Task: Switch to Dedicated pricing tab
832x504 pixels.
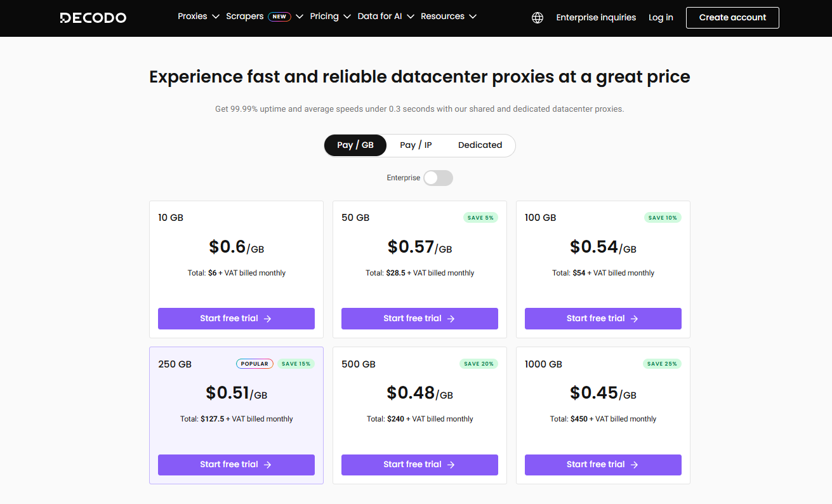Action: (480, 145)
